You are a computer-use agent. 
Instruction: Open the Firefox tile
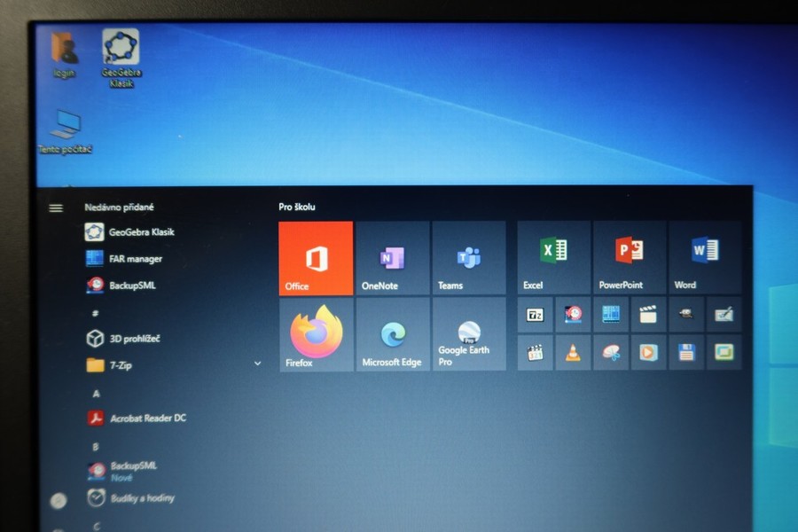click(316, 334)
